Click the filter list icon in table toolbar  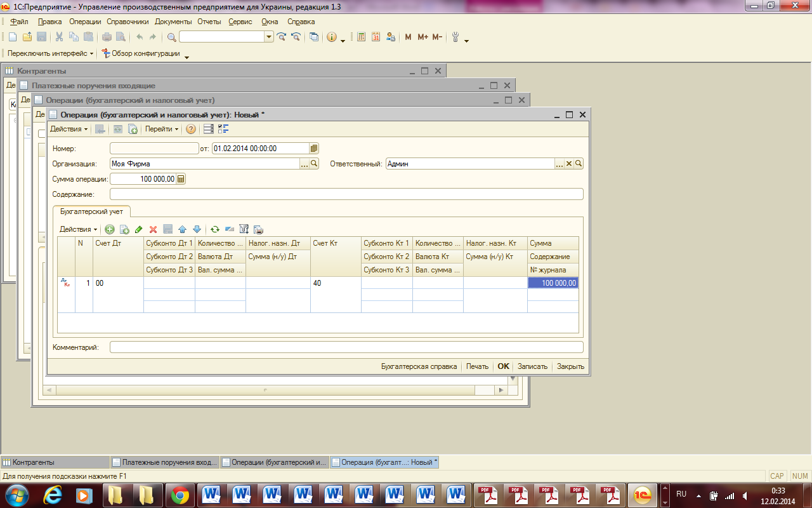pyautogui.click(x=244, y=229)
